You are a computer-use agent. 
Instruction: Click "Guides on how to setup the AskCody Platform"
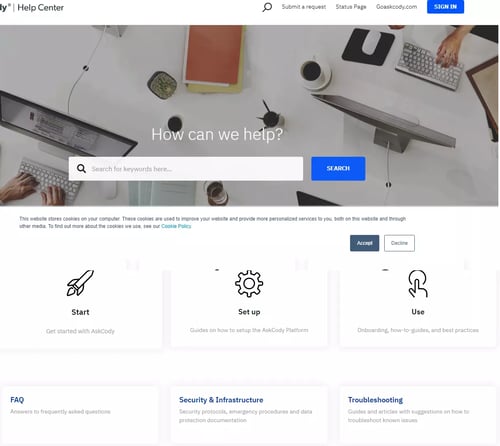pos(249,330)
